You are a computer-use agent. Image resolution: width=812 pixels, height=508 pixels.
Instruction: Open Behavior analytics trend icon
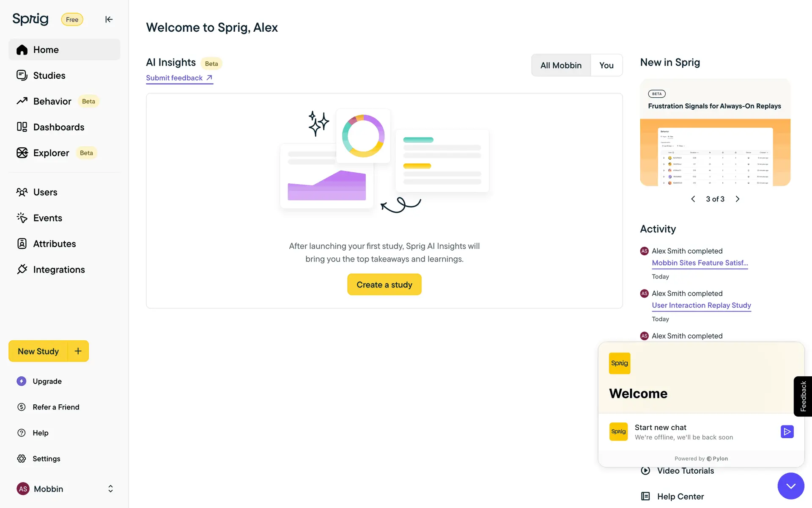point(22,101)
